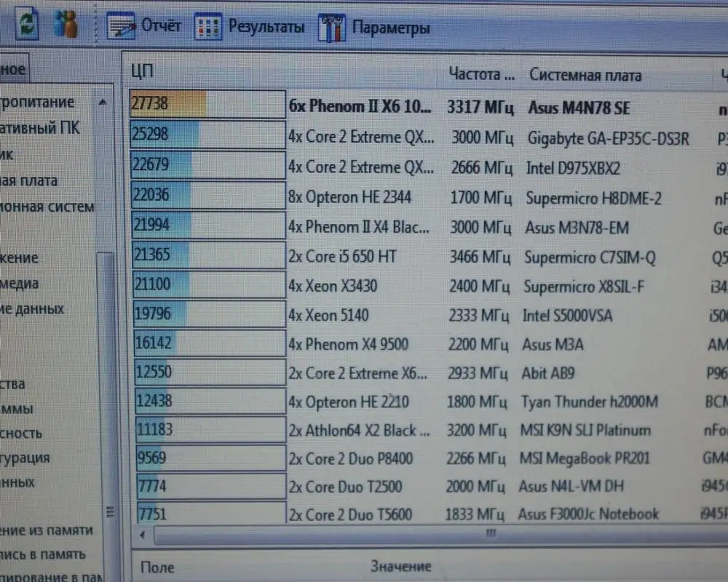Click Intel S5000VSA cell
This screenshot has height=582, width=728.
(567, 316)
